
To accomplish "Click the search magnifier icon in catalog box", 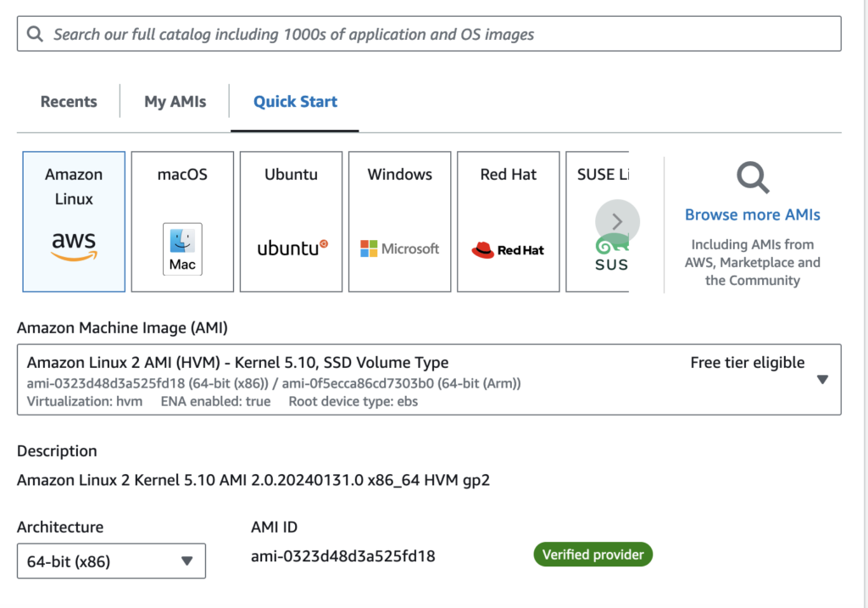I will (35, 35).
